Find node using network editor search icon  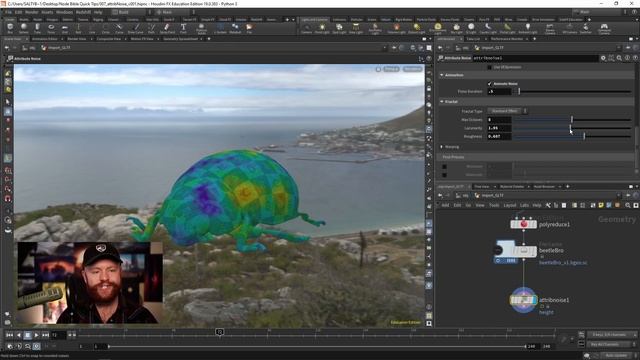click(x=627, y=205)
